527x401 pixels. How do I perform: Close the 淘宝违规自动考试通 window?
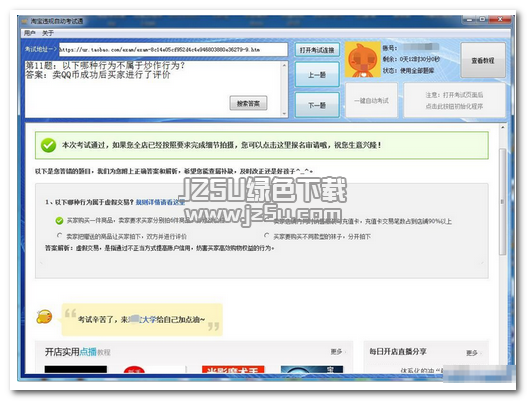click(500, 20)
